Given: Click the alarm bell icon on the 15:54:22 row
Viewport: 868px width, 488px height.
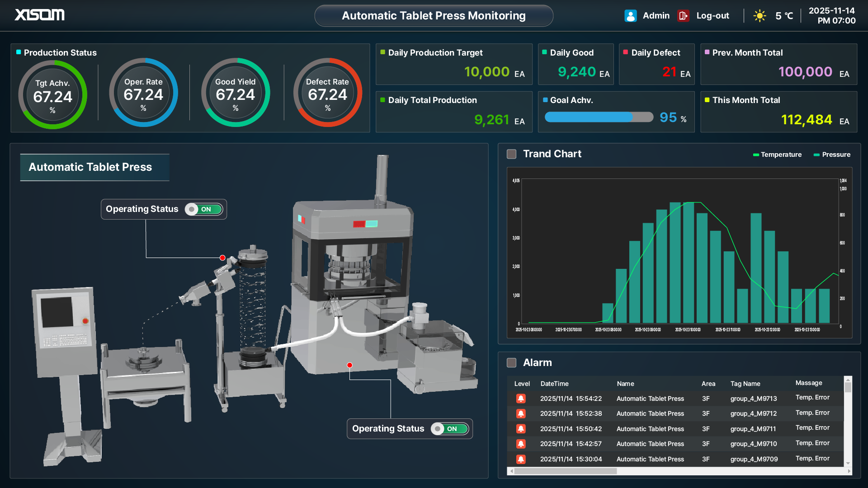Looking at the screenshot, I should click(x=522, y=399).
